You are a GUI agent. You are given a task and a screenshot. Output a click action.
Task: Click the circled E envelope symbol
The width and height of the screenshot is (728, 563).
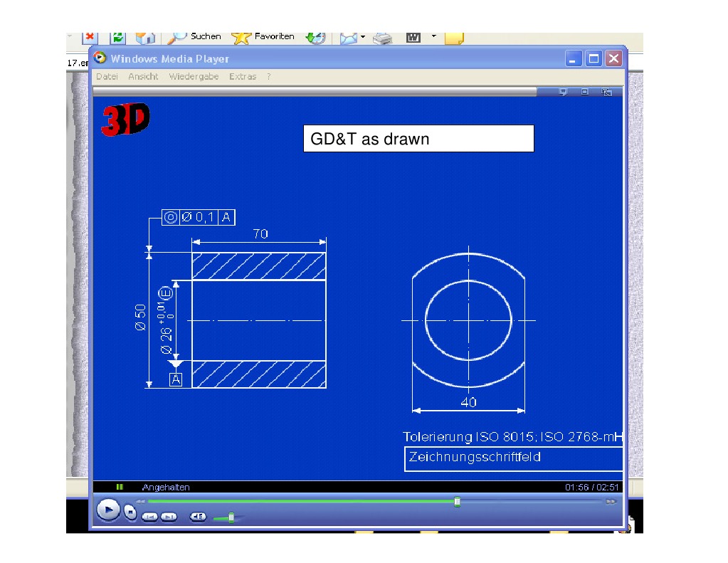click(165, 293)
